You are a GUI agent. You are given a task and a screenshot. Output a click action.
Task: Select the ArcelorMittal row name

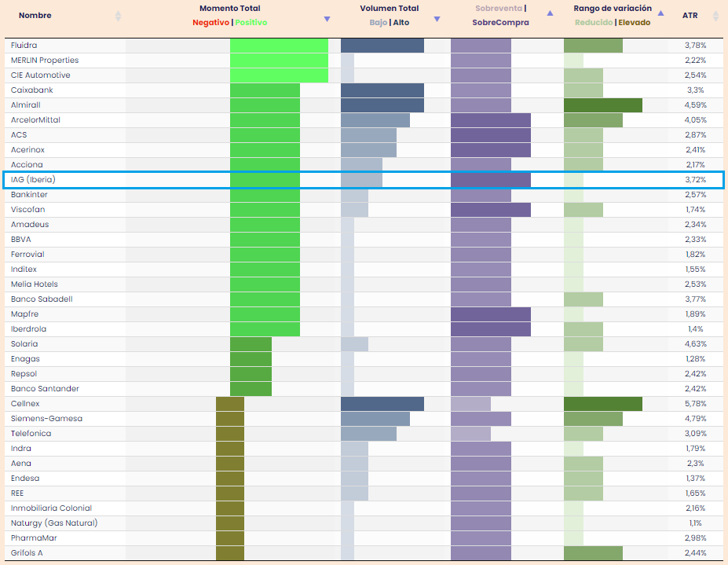[x=35, y=119]
